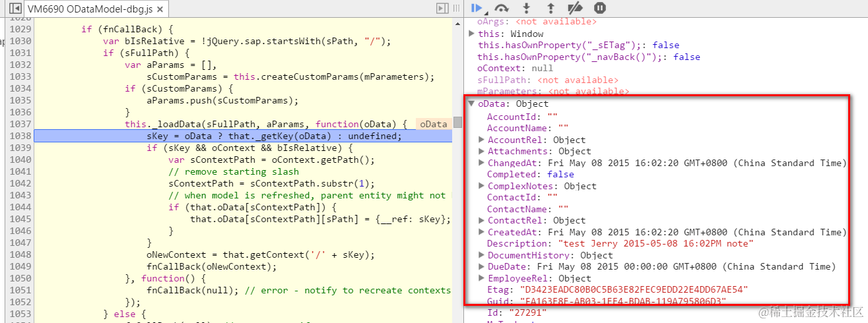868x323 pixels.
Task: Click the inline oData value hint
Action: point(433,124)
